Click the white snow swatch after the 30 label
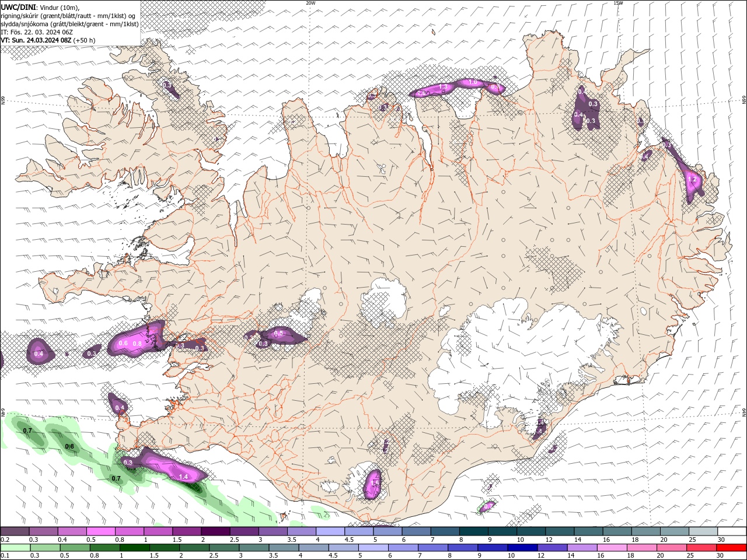 [732, 531]
